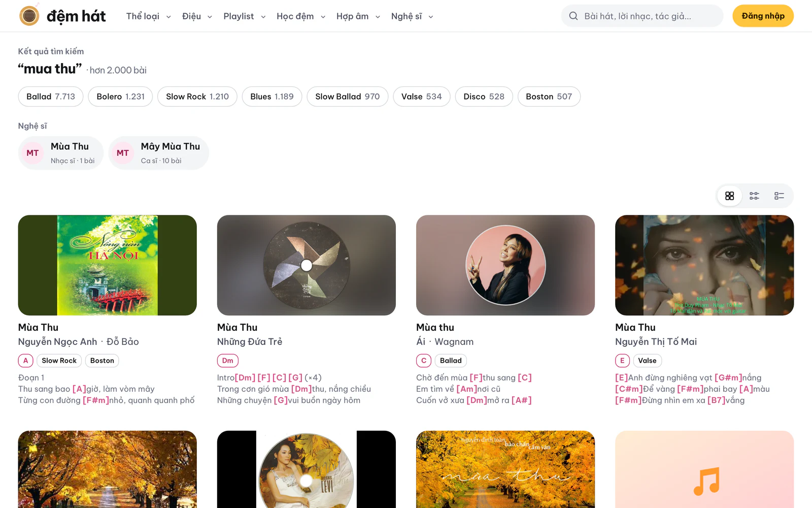Viewport: 812px width, 508px height.
Task: Click the Slow Rock tag on first song
Action: 59,361
